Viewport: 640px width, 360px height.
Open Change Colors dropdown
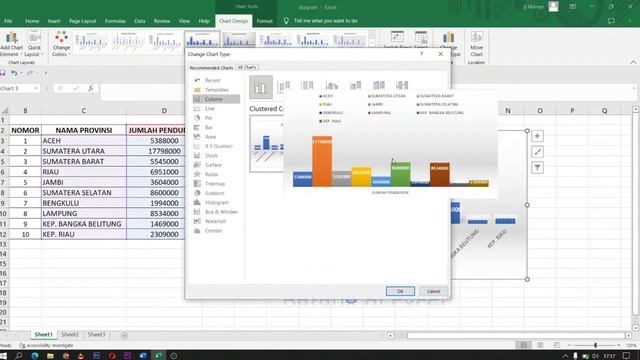[x=61, y=44]
